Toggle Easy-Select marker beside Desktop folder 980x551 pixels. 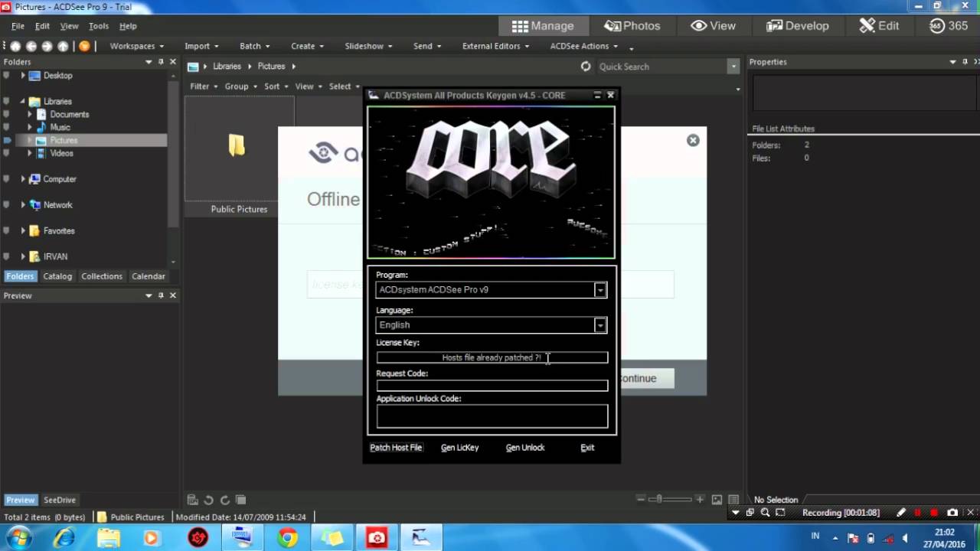tap(6, 76)
